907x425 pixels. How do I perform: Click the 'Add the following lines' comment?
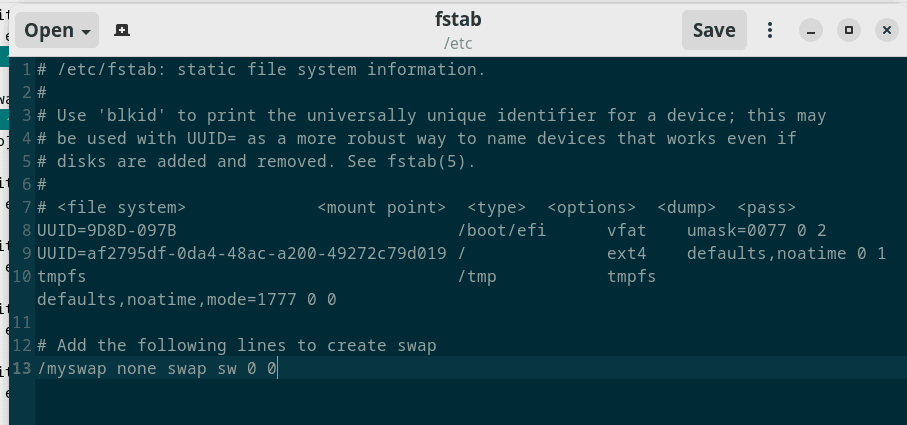[x=176, y=345]
